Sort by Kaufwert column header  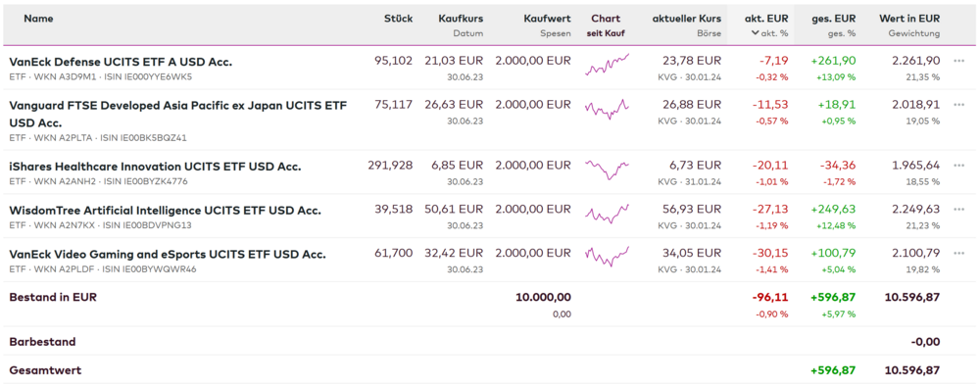point(548,19)
